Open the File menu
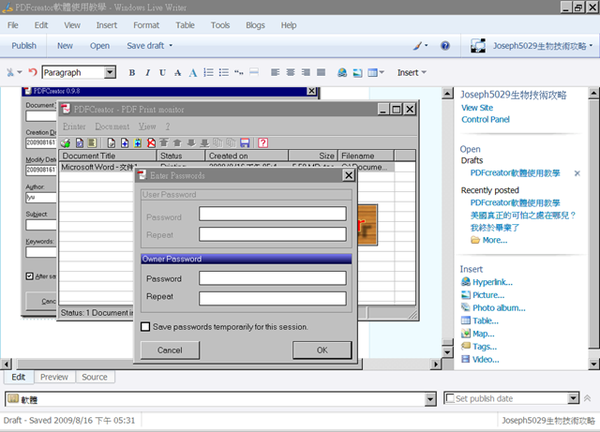 pos(13,25)
